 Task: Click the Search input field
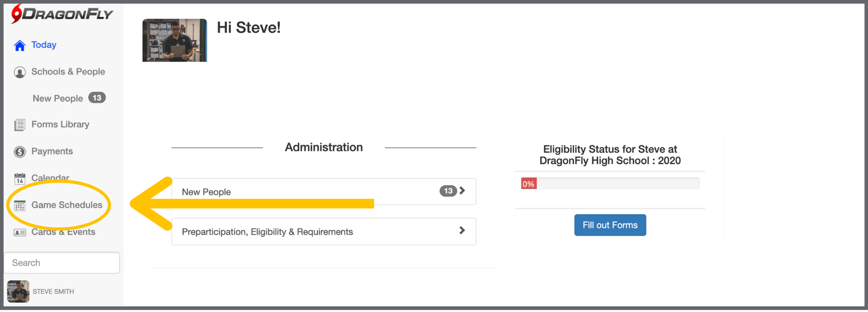[x=62, y=263]
